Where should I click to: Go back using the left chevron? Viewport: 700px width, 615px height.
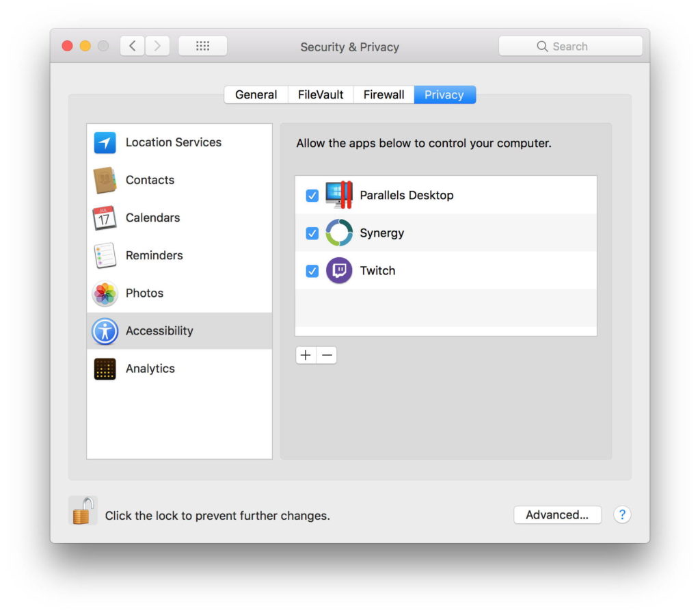133,46
